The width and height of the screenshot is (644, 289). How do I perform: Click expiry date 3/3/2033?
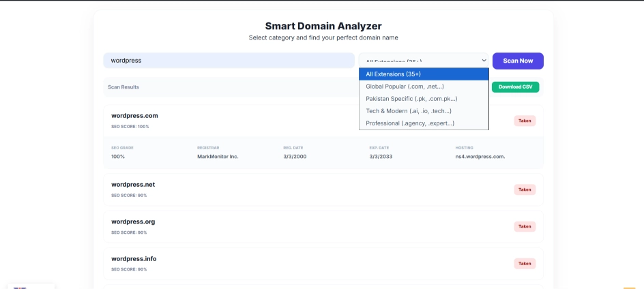click(381, 156)
